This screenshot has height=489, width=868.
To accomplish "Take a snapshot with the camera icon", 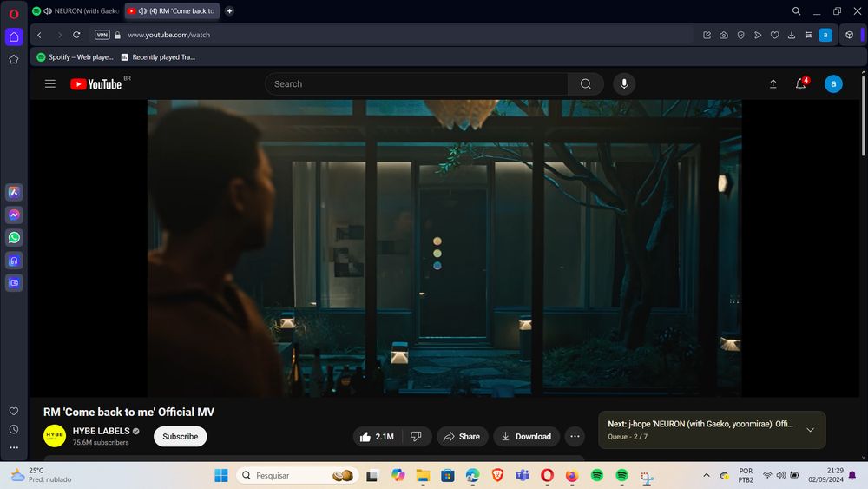I will [724, 35].
